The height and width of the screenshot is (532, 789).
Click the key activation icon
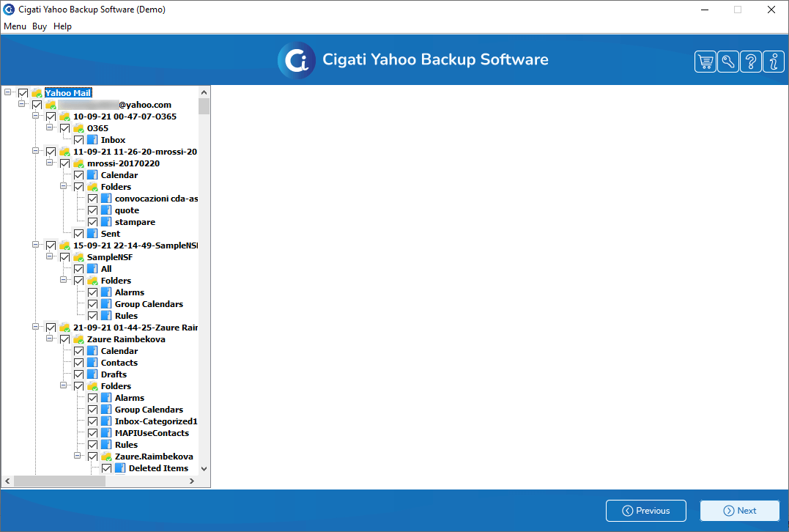[727, 62]
